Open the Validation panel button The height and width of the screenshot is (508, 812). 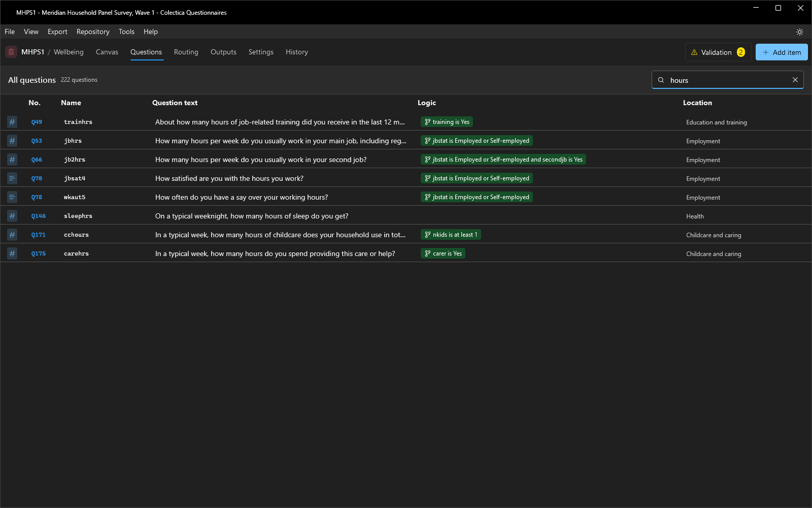[x=718, y=52]
